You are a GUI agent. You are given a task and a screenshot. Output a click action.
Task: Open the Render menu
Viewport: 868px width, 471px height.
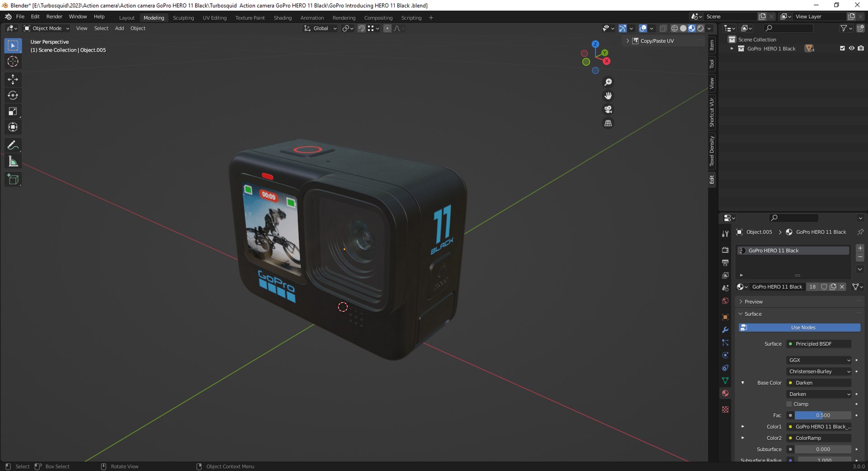click(54, 17)
